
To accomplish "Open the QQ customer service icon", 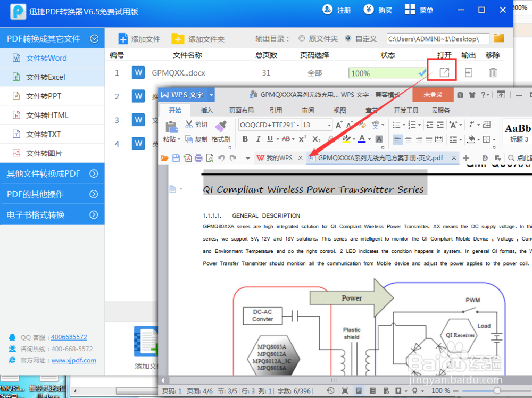I will [12, 337].
